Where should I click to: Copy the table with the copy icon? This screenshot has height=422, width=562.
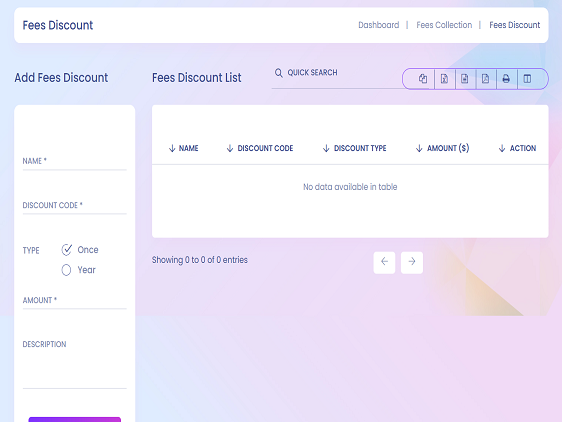423,79
